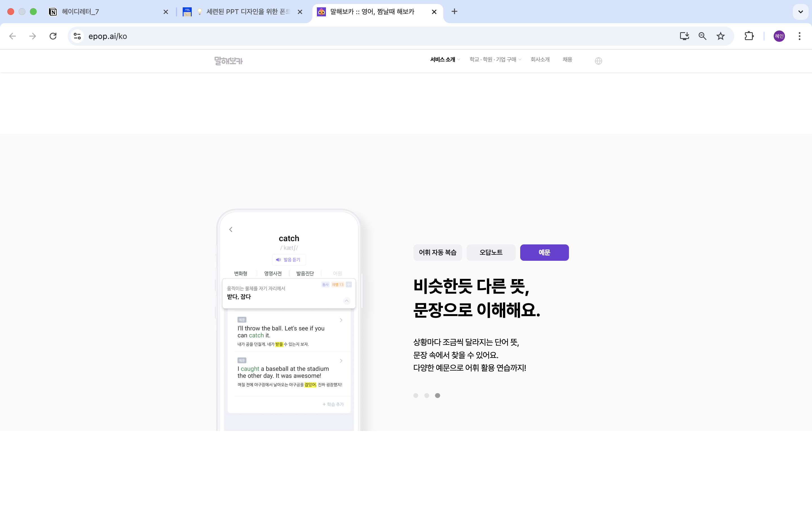Open the Extensions puzzle icon

[x=749, y=36]
